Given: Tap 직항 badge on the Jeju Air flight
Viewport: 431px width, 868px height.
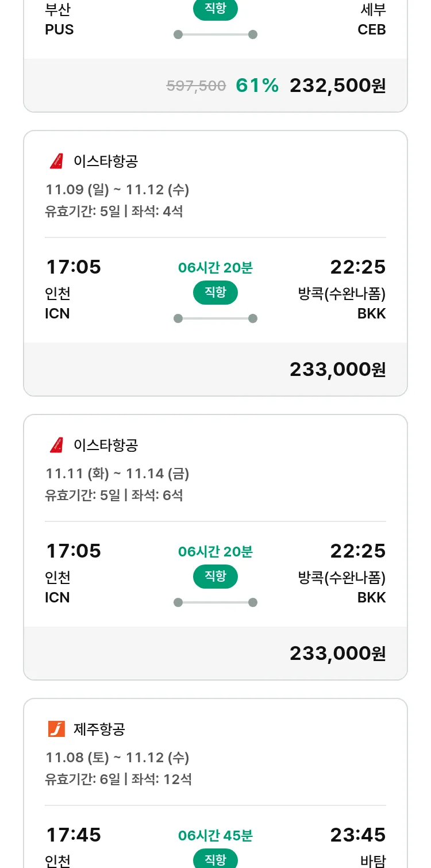Looking at the screenshot, I should coord(215,859).
